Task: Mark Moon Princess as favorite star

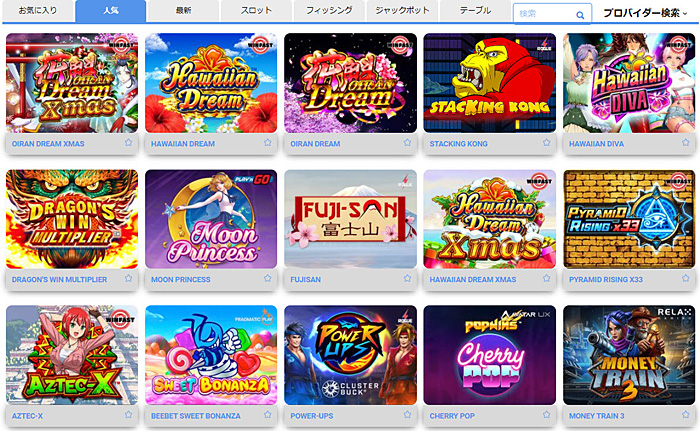Action: 267,278
